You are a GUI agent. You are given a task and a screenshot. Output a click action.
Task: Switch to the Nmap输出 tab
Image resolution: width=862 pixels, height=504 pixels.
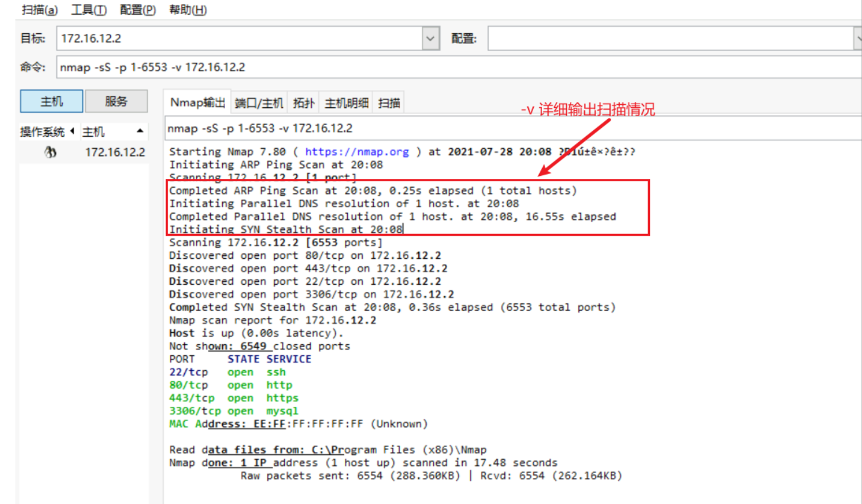197,102
